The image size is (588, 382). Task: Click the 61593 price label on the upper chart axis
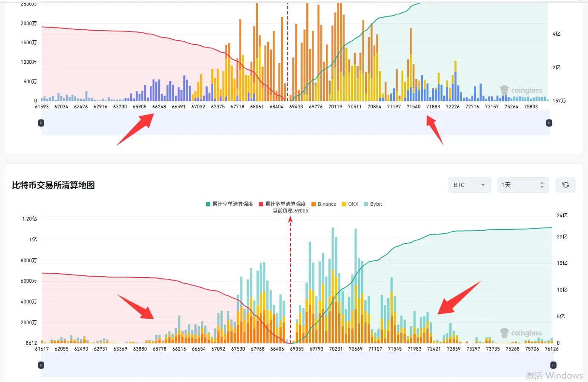pos(42,107)
